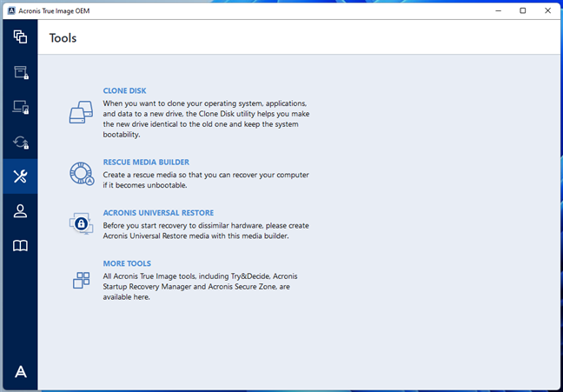The width and height of the screenshot is (563, 392).
Task: Maximize the Acronis window
Action: coord(523,10)
